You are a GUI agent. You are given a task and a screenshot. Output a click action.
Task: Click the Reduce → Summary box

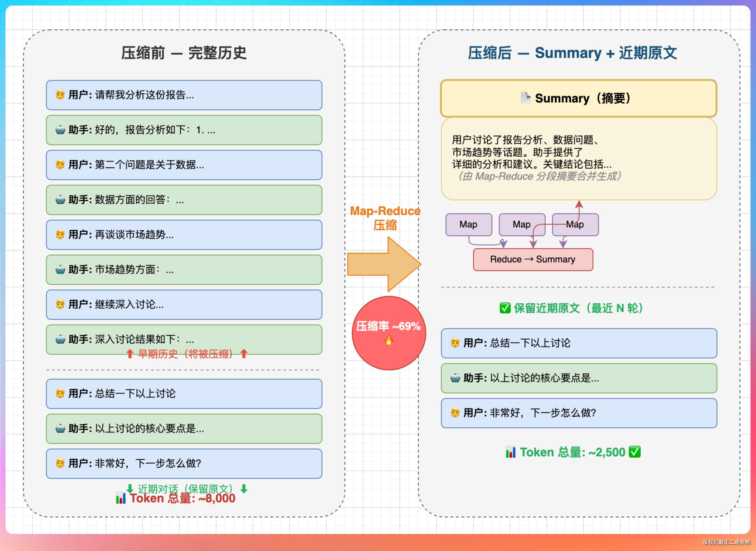tap(533, 259)
